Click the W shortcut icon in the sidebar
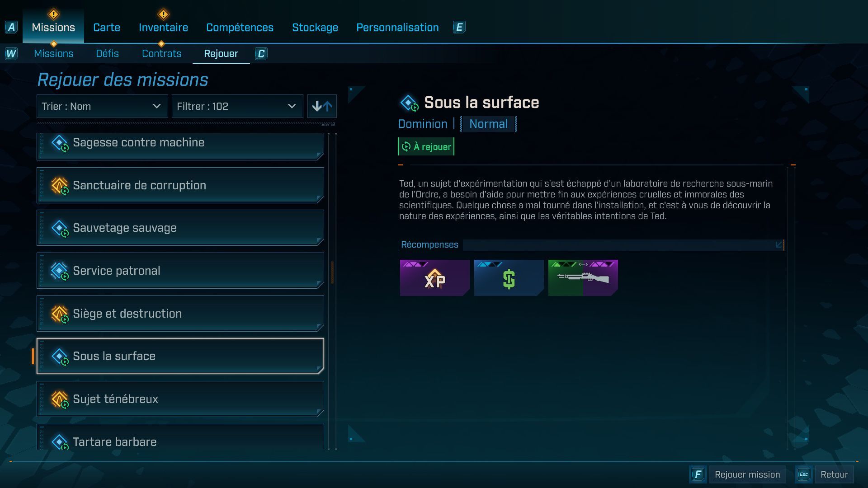 11,53
